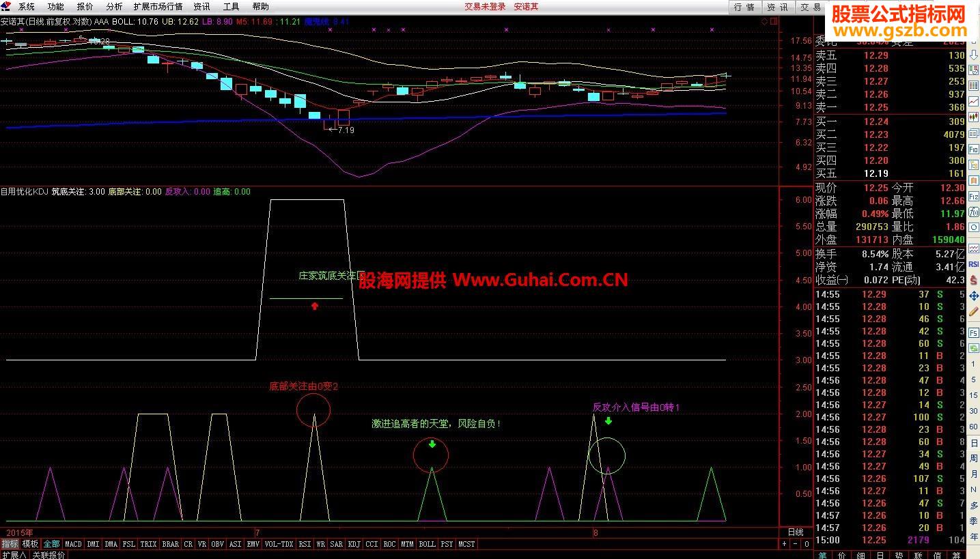This screenshot has width=980, height=559.
Task: Click the trend line chart sidebar icon
Action: (x=974, y=100)
